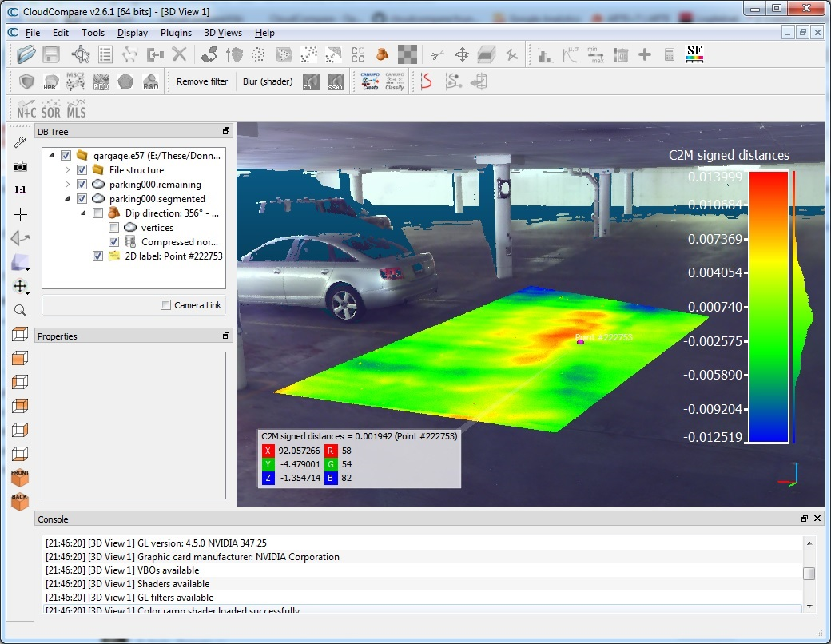831x644 pixels.
Task: Click the magnifier zoom icon in sidebar
Action: [x=20, y=310]
